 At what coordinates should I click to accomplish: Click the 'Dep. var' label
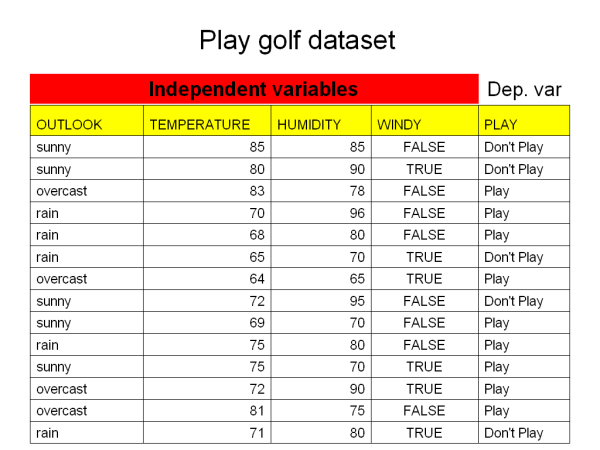click(524, 90)
